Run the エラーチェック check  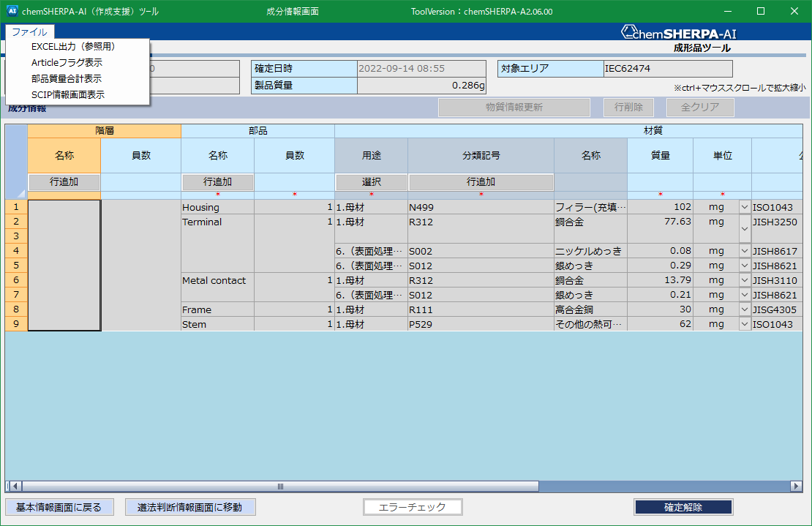(x=413, y=506)
